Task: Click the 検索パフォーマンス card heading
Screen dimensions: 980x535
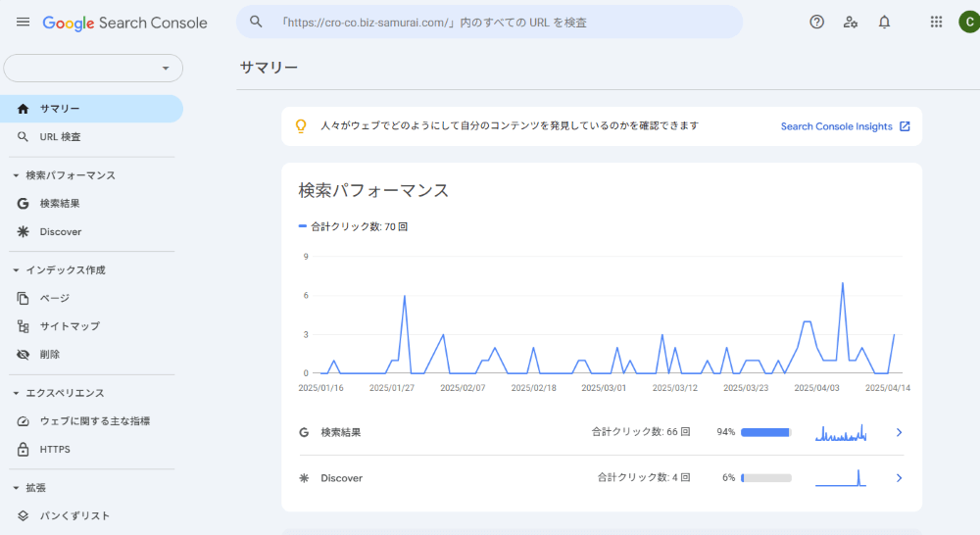Action: (x=373, y=191)
